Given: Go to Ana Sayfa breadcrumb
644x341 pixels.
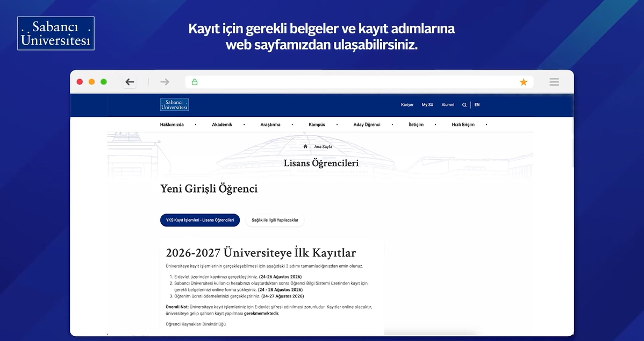Looking at the screenshot, I should pyautogui.click(x=323, y=147).
